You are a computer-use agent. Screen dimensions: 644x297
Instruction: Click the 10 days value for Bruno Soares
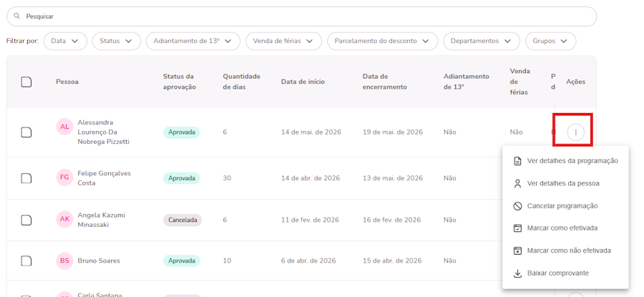227,261
